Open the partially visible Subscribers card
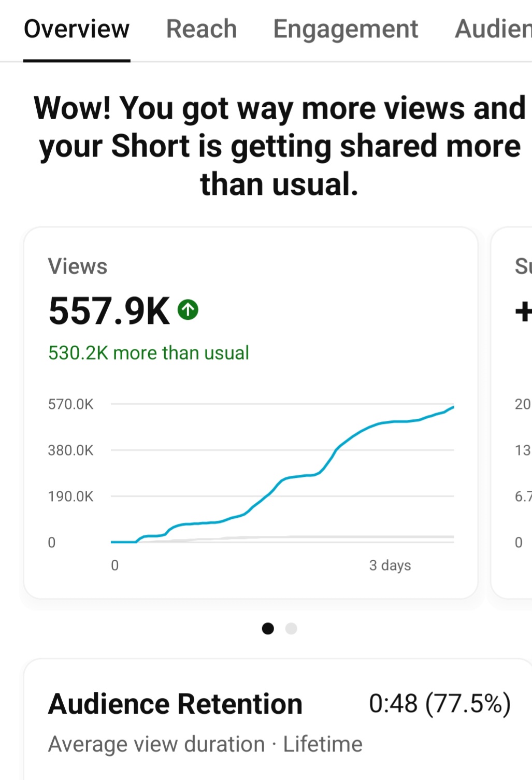 click(512, 413)
